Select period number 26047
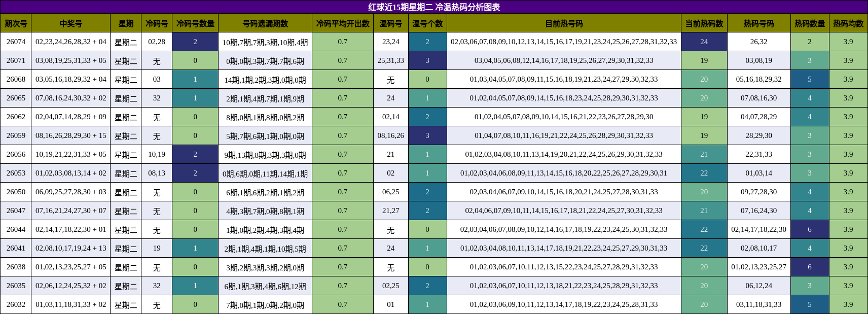Viewport: 868px width, 314px height. 16,211
